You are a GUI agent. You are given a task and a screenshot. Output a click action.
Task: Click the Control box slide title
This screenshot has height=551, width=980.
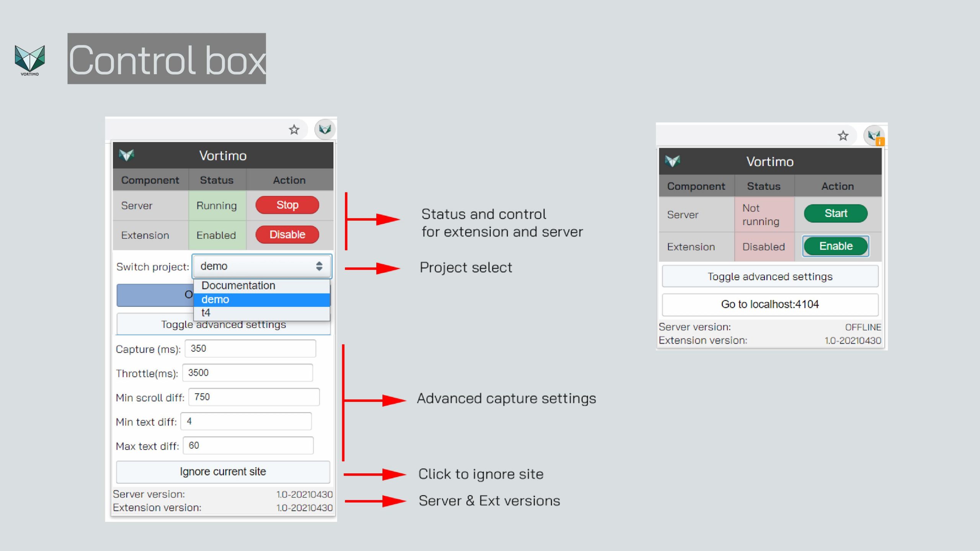coord(167,59)
